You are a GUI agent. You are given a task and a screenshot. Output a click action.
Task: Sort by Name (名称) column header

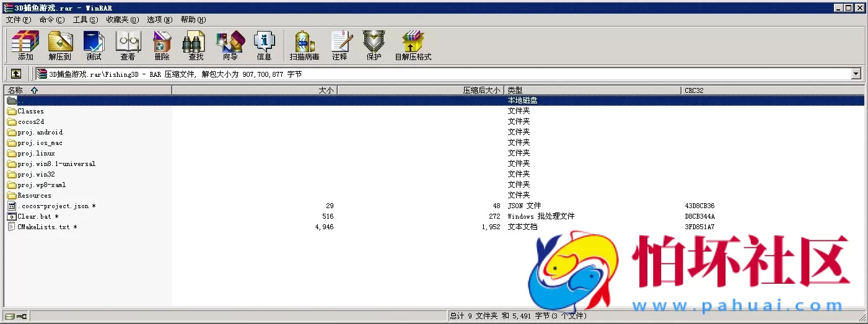[87, 90]
